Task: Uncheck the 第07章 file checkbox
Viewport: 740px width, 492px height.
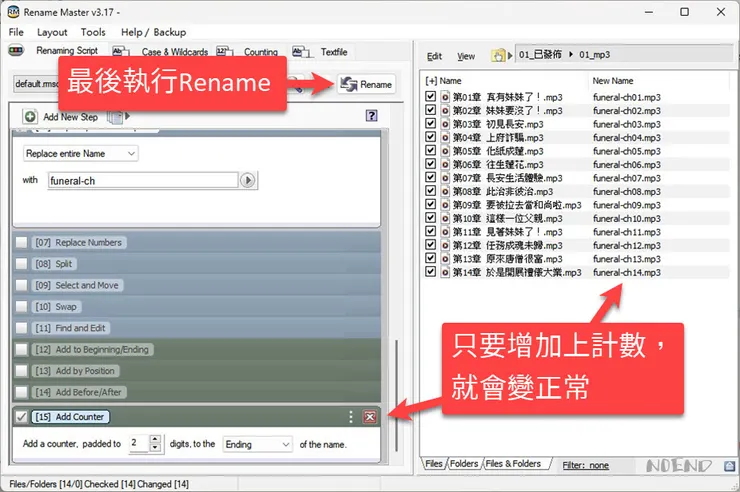Action: pos(430,177)
